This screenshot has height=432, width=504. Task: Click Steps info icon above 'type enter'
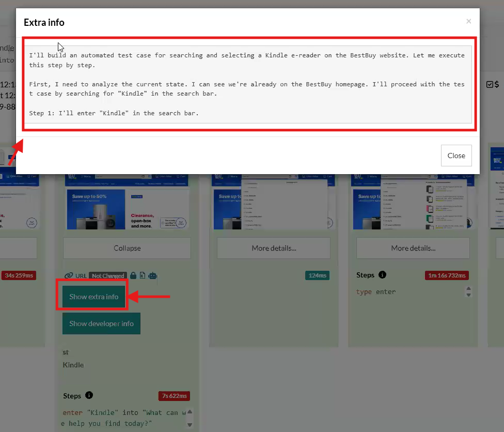point(382,275)
